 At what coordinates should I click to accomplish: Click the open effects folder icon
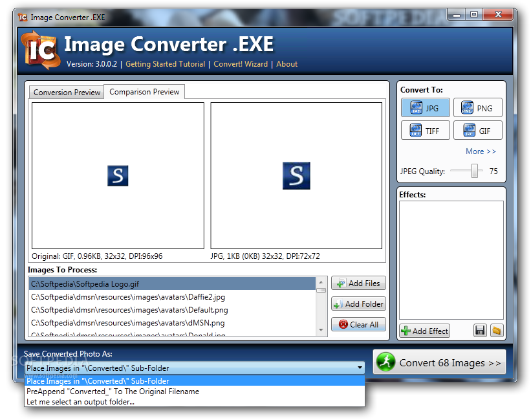497,330
